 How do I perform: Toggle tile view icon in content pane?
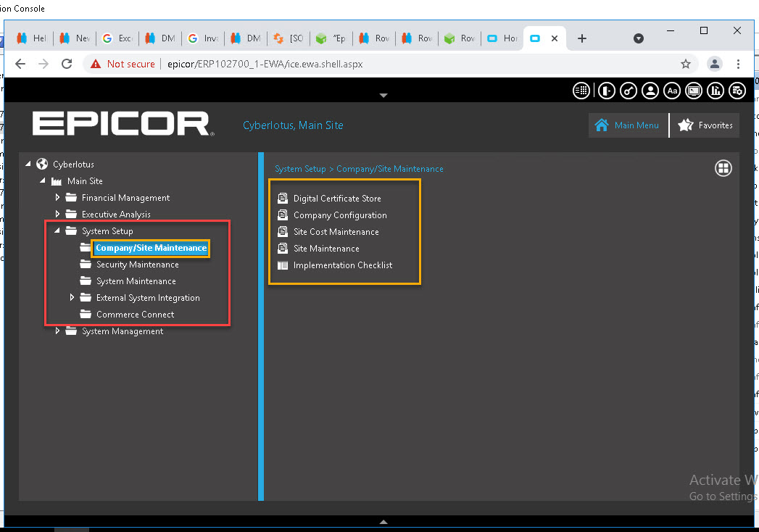(723, 168)
